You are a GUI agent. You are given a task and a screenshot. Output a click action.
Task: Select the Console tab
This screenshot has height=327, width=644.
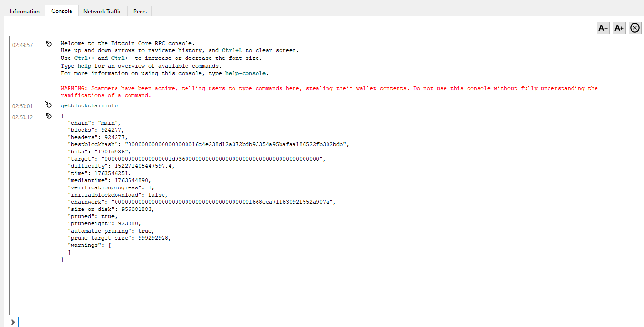tap(62, 11)
